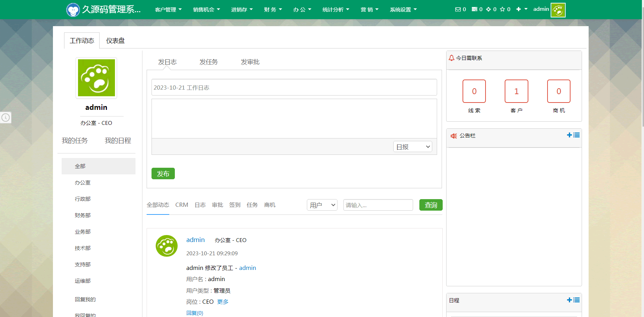
Task: Open the list icon in the 公告栏 panel
Action: click(x=576, y=135)
